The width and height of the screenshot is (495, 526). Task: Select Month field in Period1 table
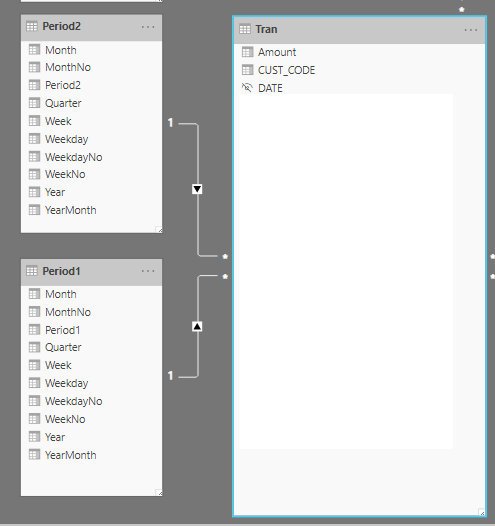(x=61, y=294)
